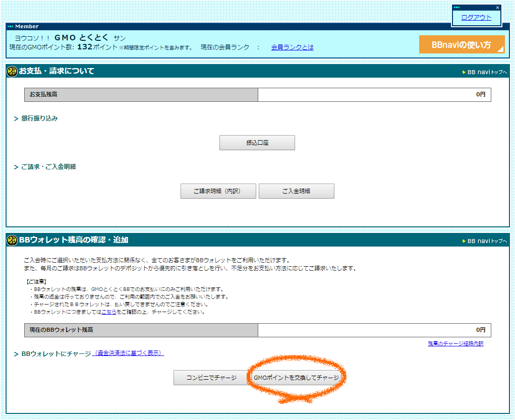
Task: Open 残高のチャージ経路内訳 link
Action: click(455, 343)
